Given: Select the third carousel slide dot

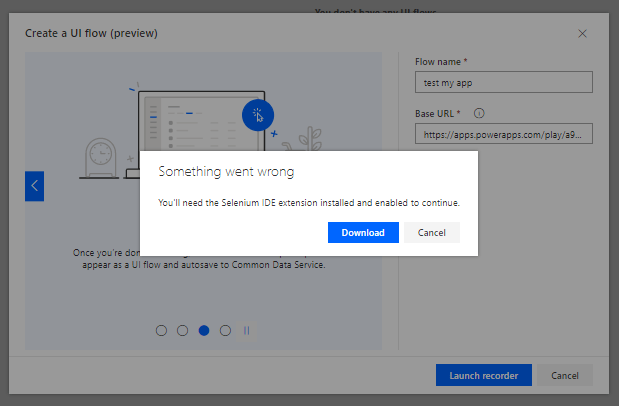Looking at the screenshot, I should 204,331.
